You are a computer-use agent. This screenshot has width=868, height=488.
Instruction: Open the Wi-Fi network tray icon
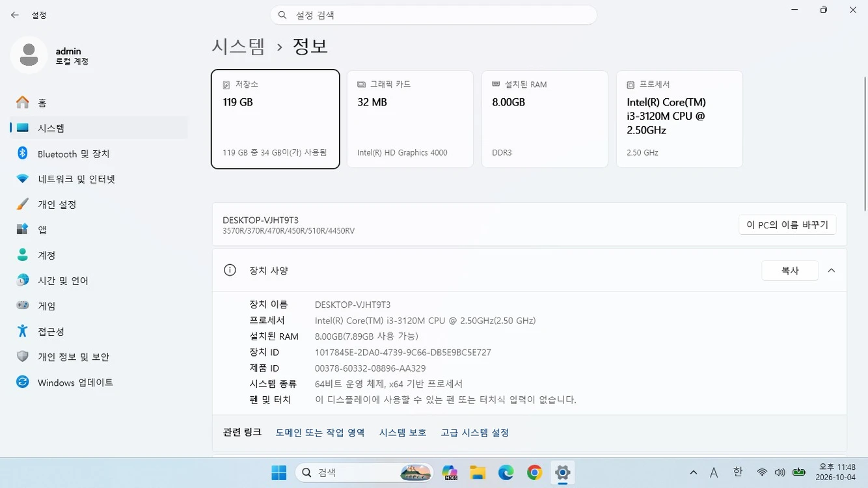(762, 472)
